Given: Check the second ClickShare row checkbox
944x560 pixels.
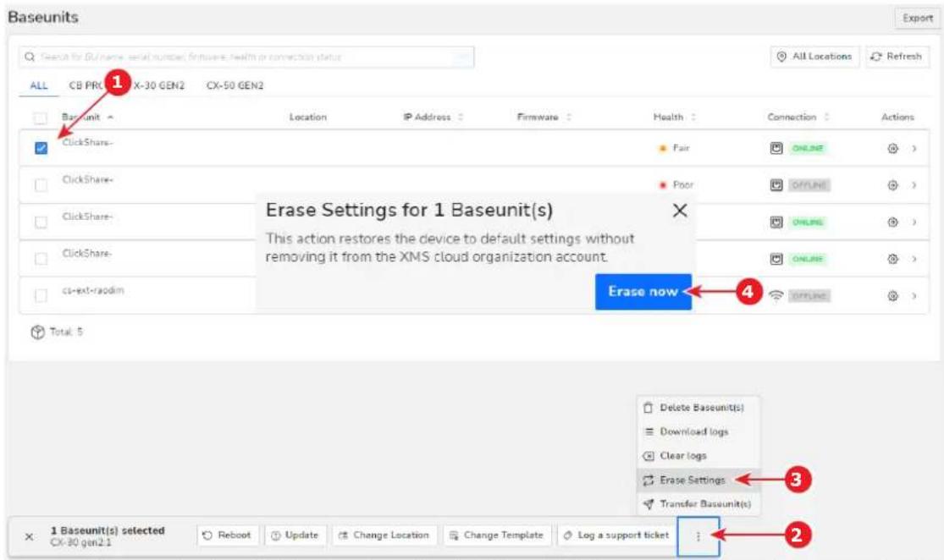Looking at the screenshot, I should [x=41, y=185].
